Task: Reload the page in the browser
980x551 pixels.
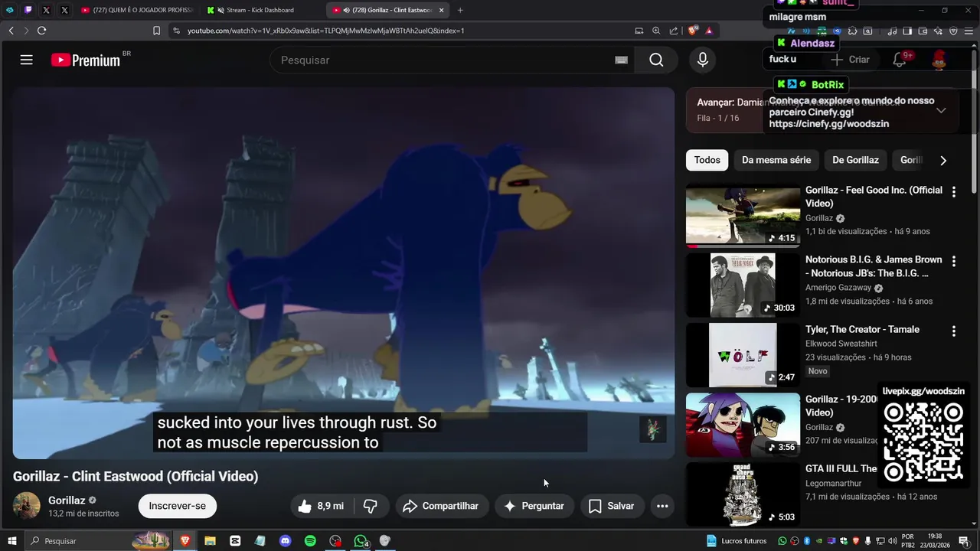Action: (41, 31)
